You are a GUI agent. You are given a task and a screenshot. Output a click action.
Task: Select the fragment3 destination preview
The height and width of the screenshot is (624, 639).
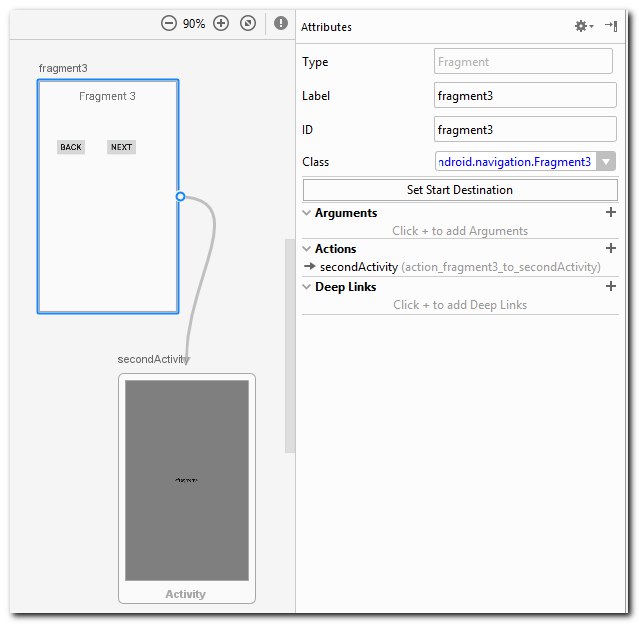click(108, 196)
